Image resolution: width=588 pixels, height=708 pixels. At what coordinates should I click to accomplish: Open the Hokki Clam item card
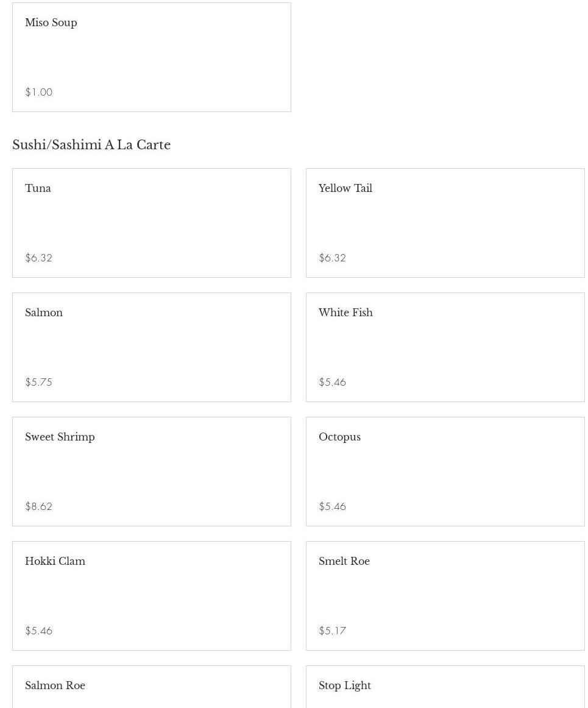[151, 596]
